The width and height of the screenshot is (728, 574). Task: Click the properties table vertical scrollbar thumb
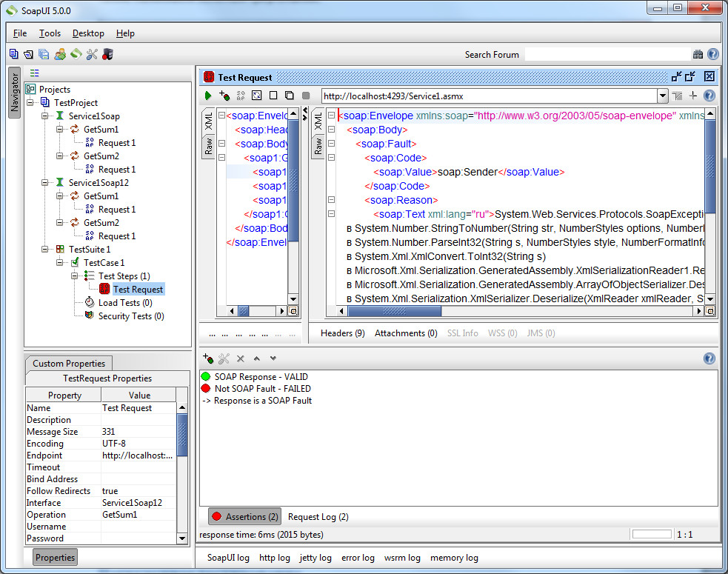tap(182, 435)
